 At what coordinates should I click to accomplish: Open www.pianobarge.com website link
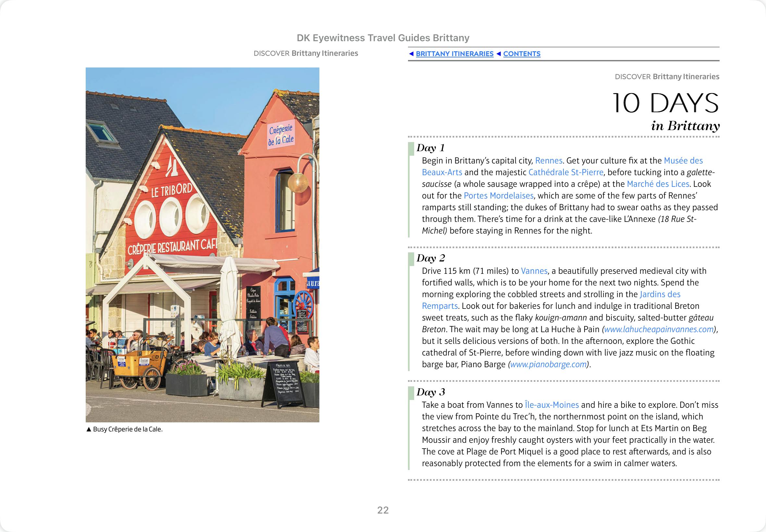[x=548, y=364]
